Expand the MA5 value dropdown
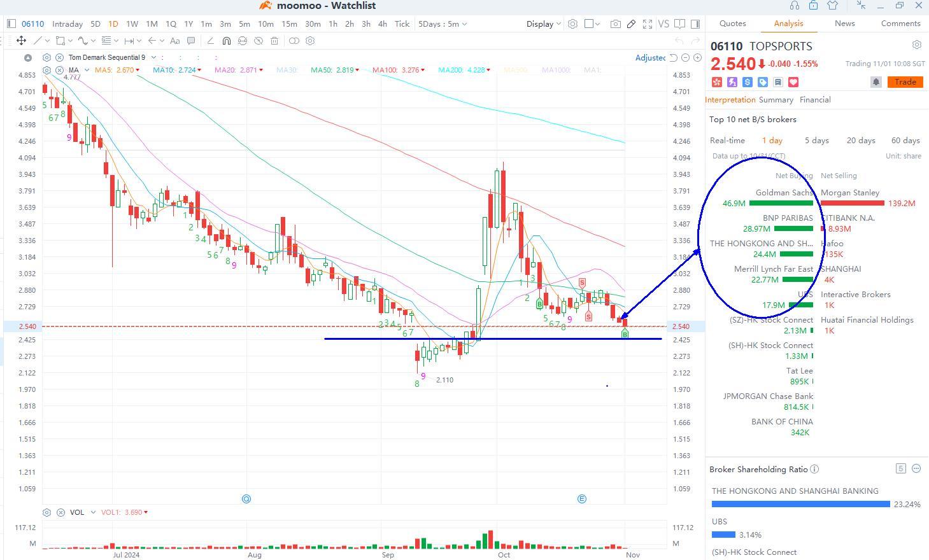Viewport: 929px width, 560px height. [x=136, y=70]
